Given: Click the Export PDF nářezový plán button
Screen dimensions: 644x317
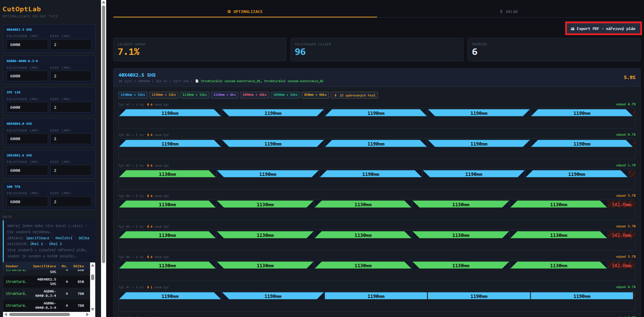Looking at the screenshot, I should pyautogui.click(x=603, y=29).
